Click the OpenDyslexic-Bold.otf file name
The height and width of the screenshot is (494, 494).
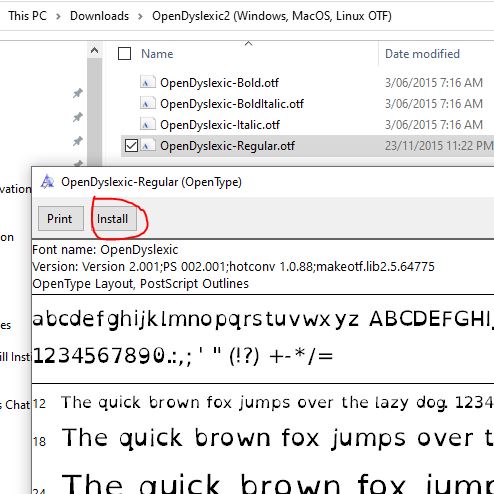pos(219,83)
